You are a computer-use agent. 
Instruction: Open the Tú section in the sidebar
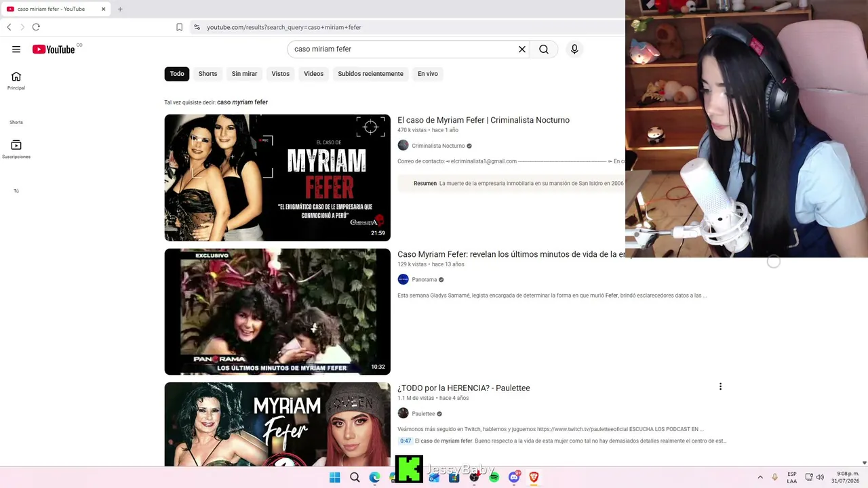[x=16, y=190]
